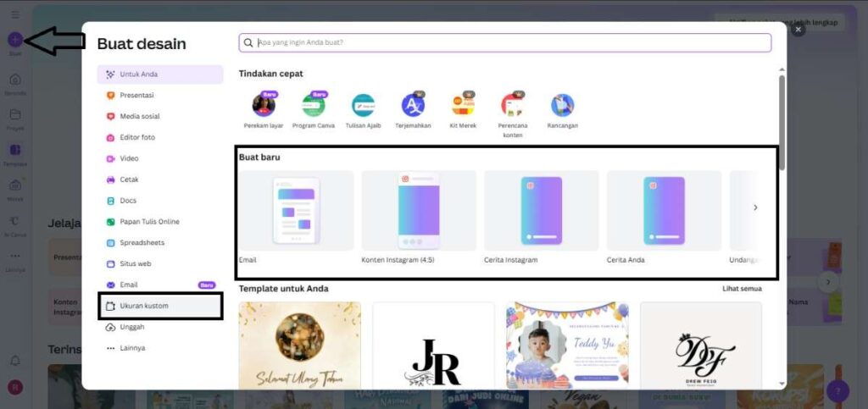Open Beranda home icon in left sidebar
Image resolution: width=868 pixels, height=409 pixels.
[15, 80]
